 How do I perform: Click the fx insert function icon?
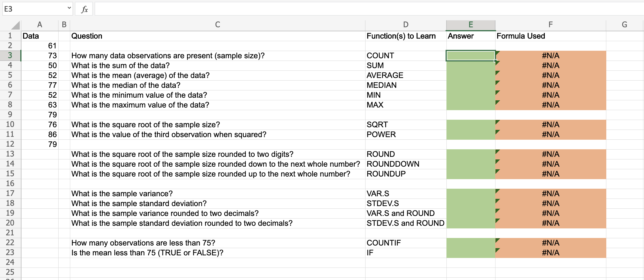coord(84,9)
